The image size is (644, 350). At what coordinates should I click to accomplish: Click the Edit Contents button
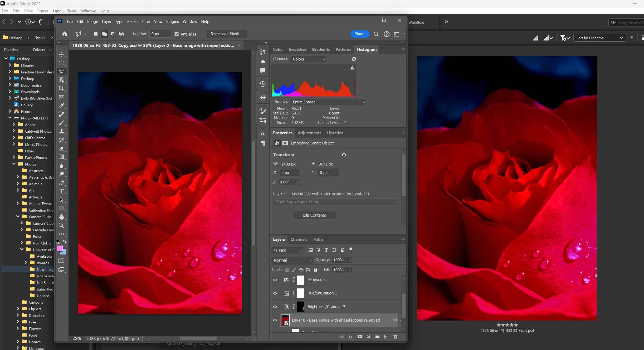(314, 215)
